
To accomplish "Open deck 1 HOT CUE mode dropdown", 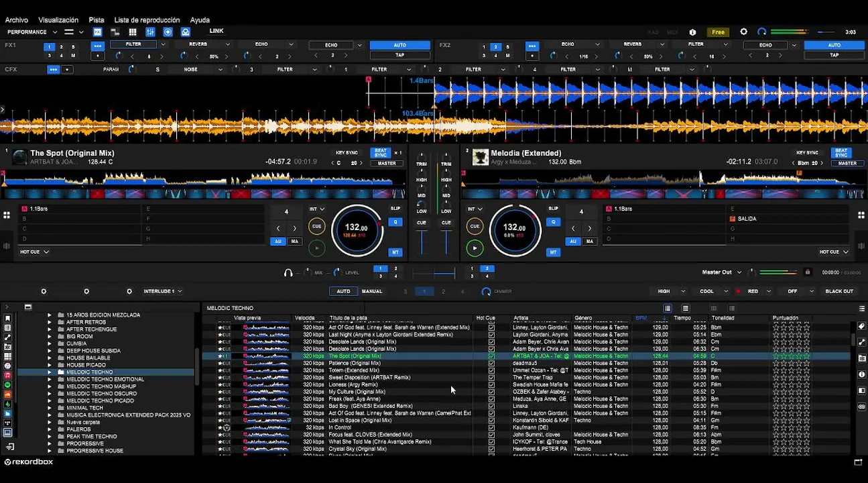I will click(x=34, y=252).
